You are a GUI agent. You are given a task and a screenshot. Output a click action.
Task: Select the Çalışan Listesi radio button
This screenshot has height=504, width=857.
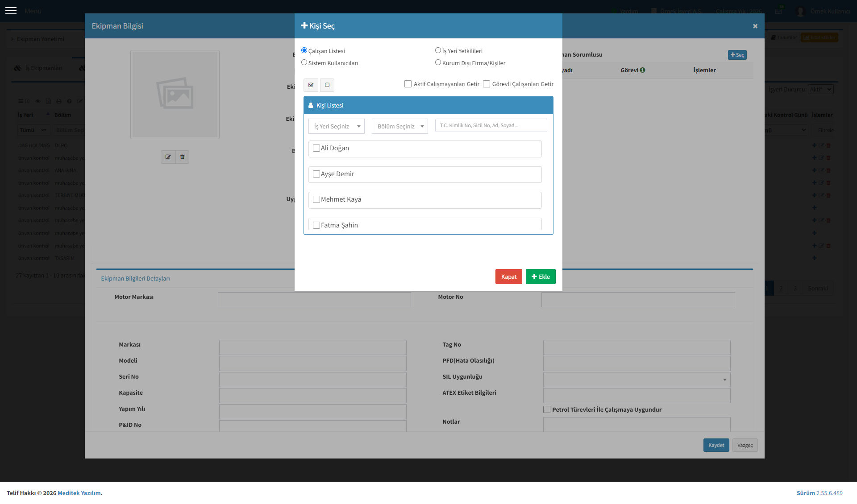pos(304,50)
